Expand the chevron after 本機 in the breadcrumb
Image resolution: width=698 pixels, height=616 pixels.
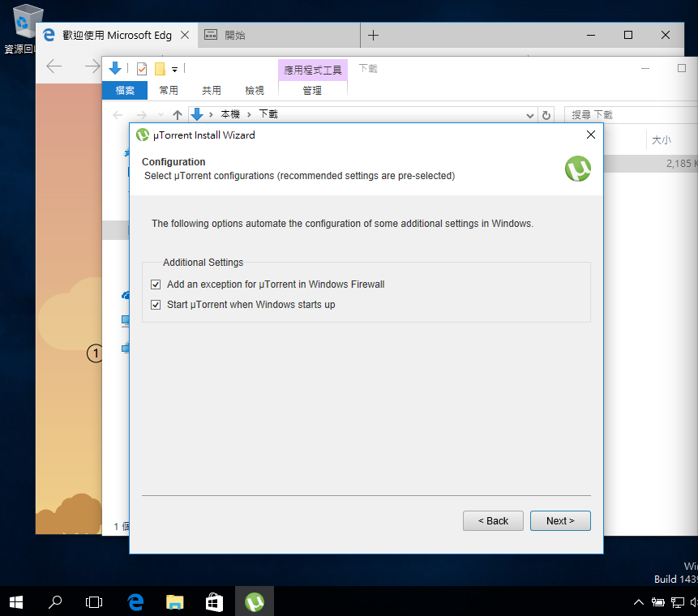(249, 115)
